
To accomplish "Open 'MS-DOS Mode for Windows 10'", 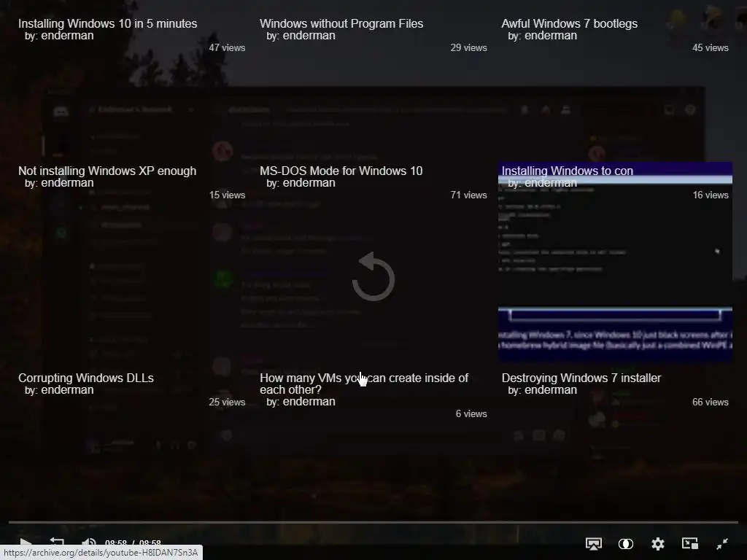I will 341,171.
